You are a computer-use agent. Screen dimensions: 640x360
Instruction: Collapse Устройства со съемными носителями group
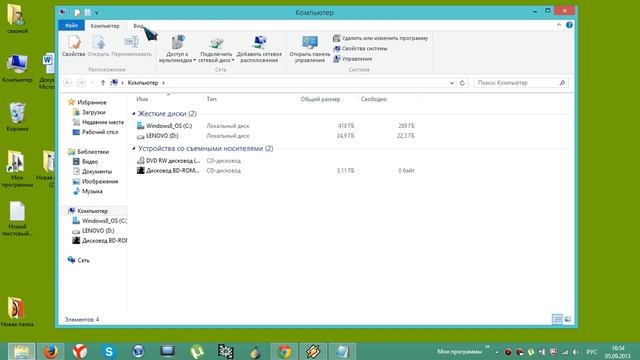tap(134, 149)
